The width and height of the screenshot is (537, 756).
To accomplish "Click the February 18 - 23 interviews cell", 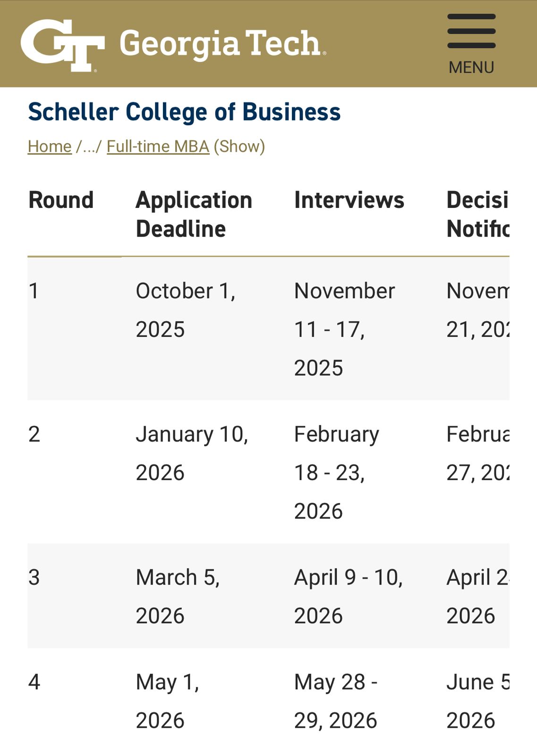I will point(336,472).
